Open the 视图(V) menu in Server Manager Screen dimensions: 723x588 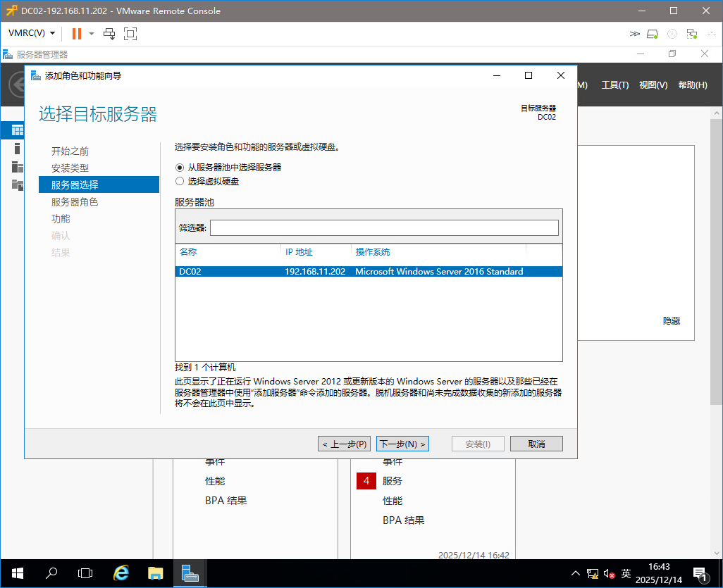coord(653,85)
